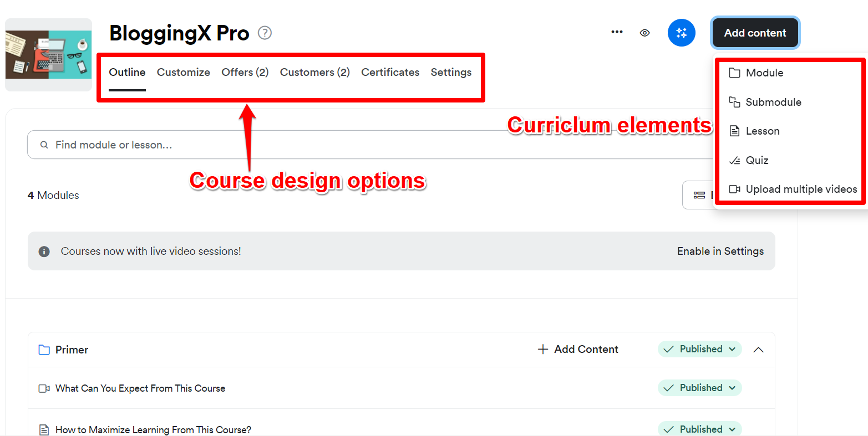
Task: Click the folder icon beside Primer module
Action: pos(44,349)
